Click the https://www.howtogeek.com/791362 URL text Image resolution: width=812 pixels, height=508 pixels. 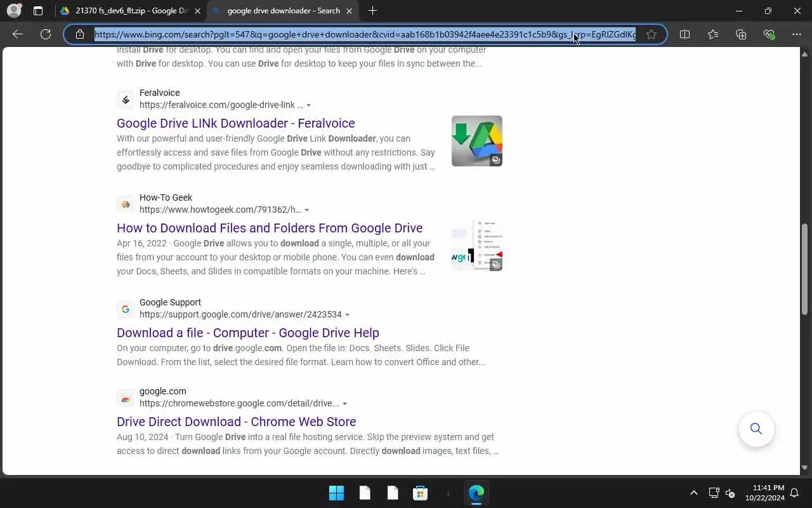220,210
